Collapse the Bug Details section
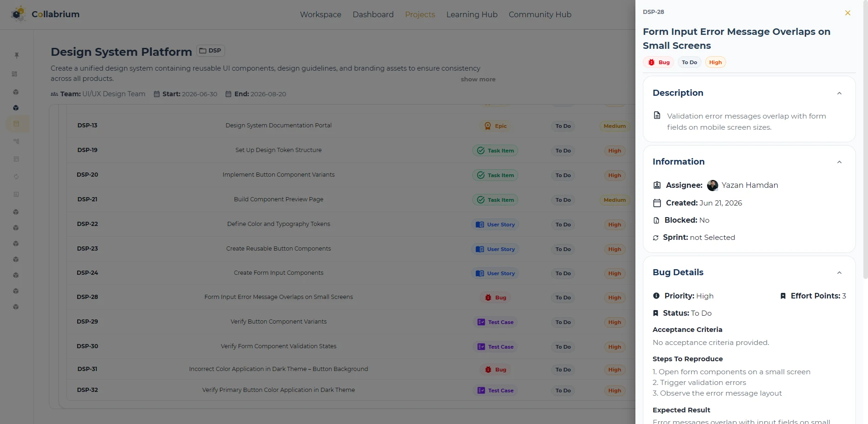Screen dimensions: 868x424 pyautogui.click(x=839, y=273)
